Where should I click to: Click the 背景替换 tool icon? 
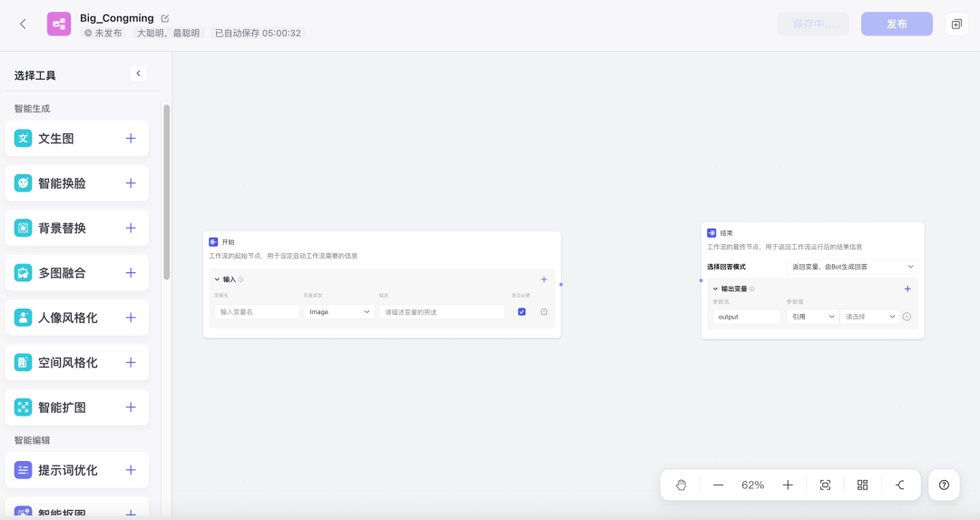coord(23,228)
